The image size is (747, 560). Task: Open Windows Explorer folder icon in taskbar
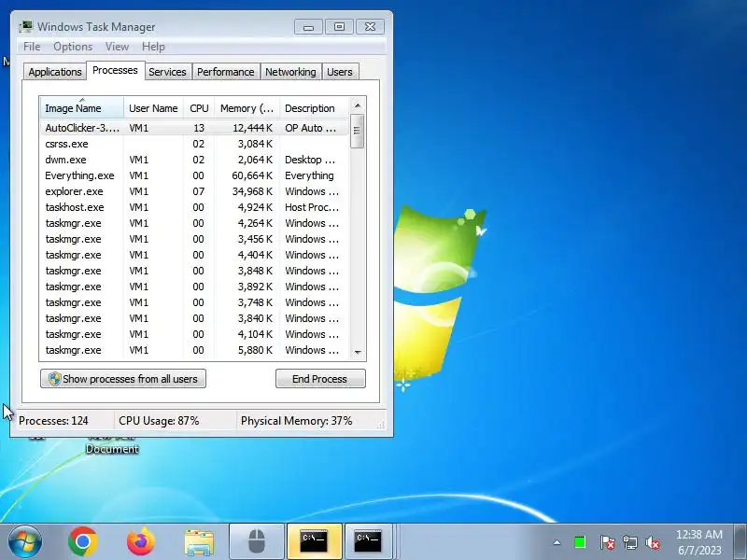pos(199,542)
